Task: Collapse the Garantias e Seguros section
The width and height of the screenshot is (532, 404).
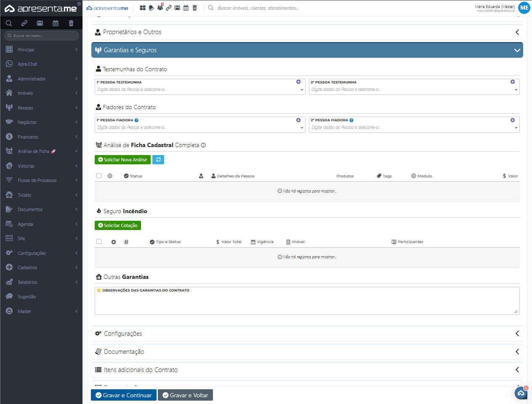Action: point(307,50)
